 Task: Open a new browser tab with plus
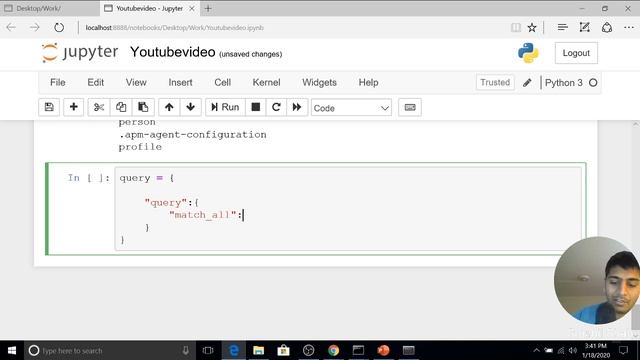point(208,8)
